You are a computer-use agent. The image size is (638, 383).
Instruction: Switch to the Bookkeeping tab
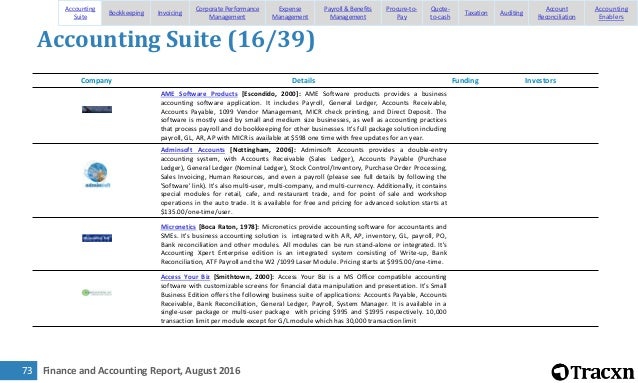click(126, 13)
